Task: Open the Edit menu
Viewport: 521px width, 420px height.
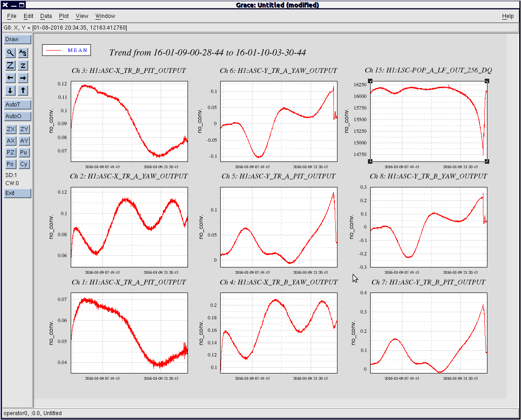Action: [x=28, y=16]
